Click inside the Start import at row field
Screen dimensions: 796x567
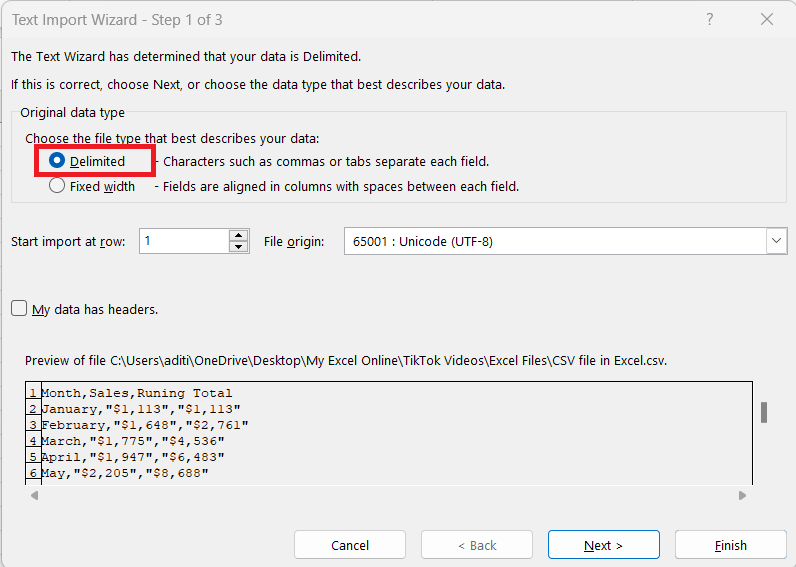184,241
